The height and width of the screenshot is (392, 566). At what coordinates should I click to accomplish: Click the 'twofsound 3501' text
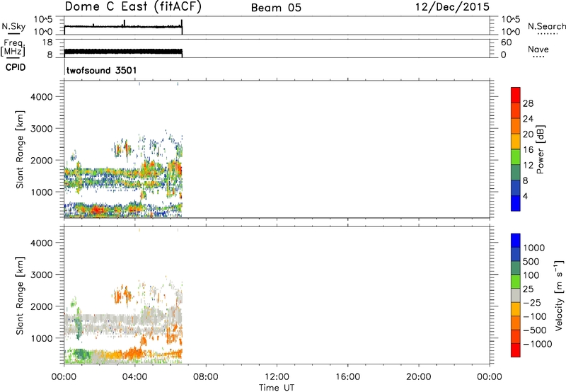(101, 70)
